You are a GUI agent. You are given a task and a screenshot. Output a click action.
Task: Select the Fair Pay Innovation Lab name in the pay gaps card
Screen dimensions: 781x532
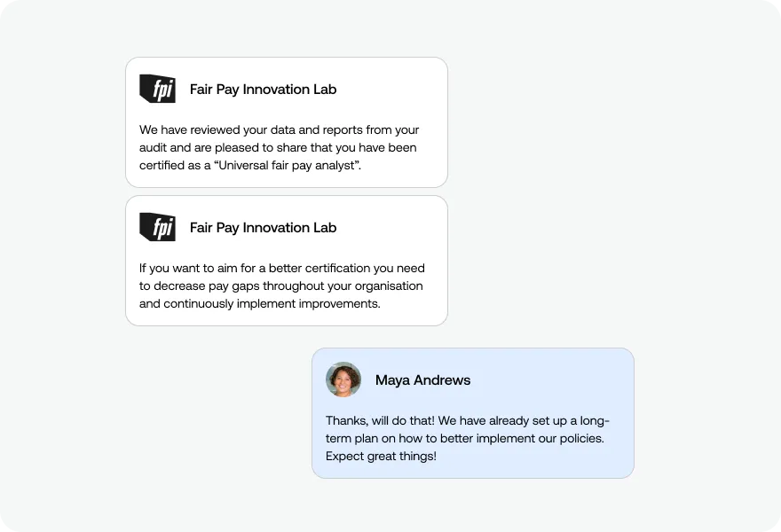(x=263, y=228)
